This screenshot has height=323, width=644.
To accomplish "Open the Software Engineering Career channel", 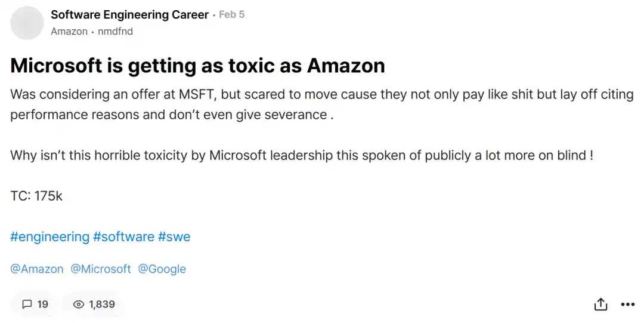I will pos(130,15).
